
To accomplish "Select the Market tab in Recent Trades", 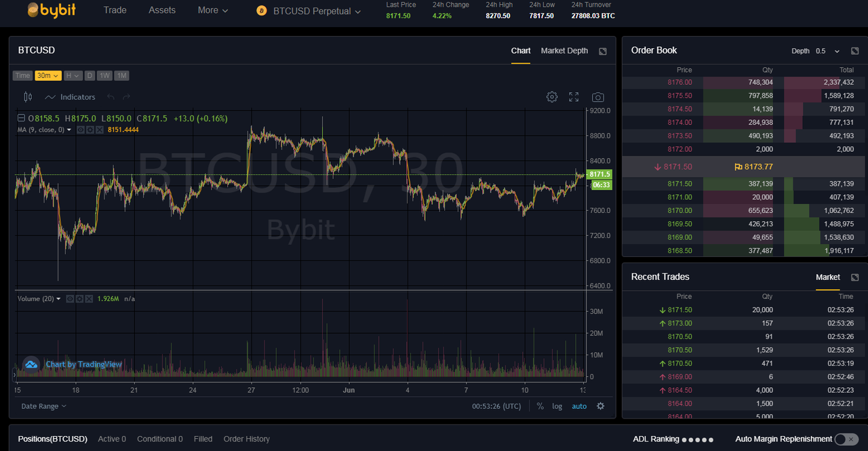I will [828, 277].
